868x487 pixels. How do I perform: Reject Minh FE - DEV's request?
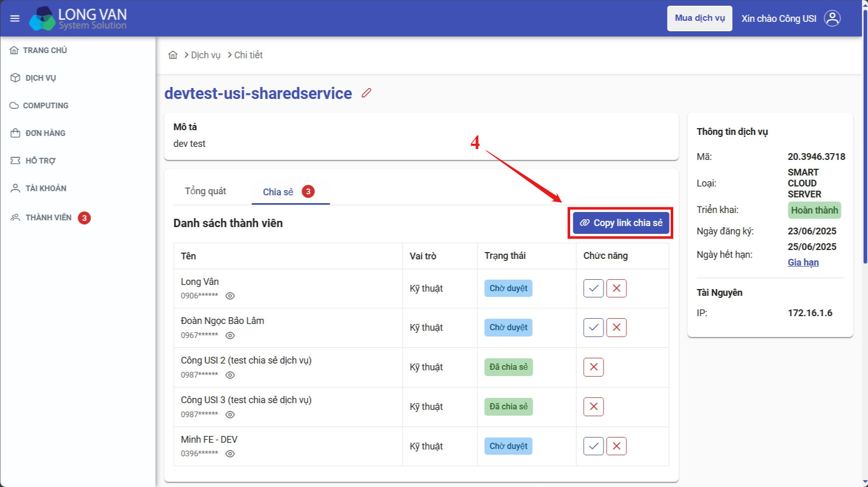coord(617,446)
